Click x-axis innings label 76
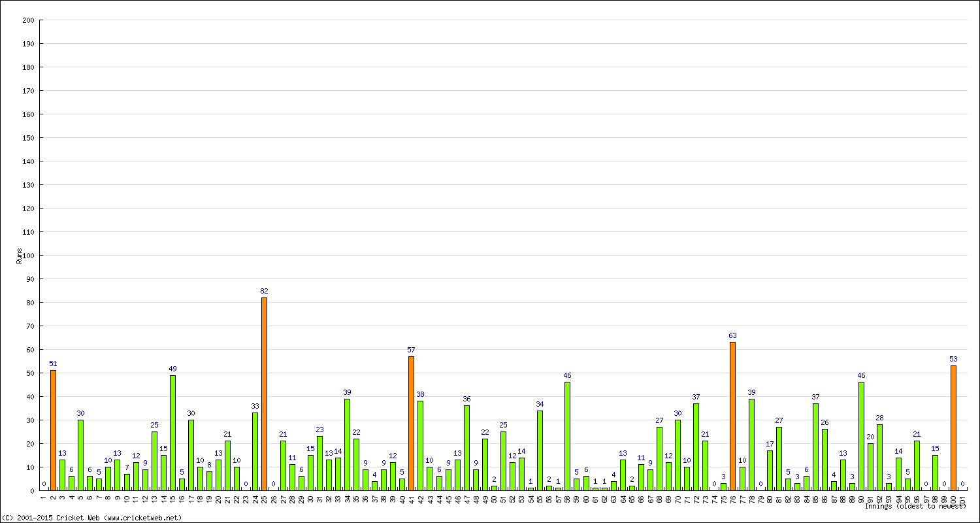This screenshot has height=523, width=980. tap(733, 498)
